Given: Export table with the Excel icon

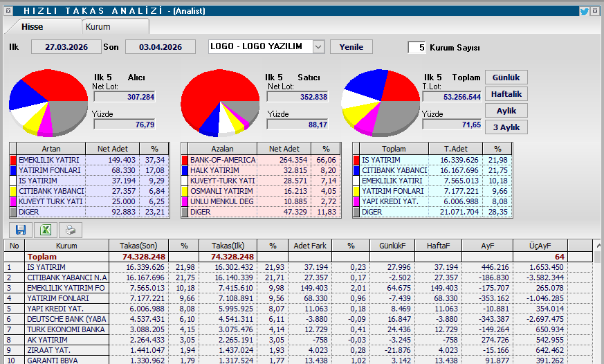Looking at the screenshot, I should click(x=46, y=230).
